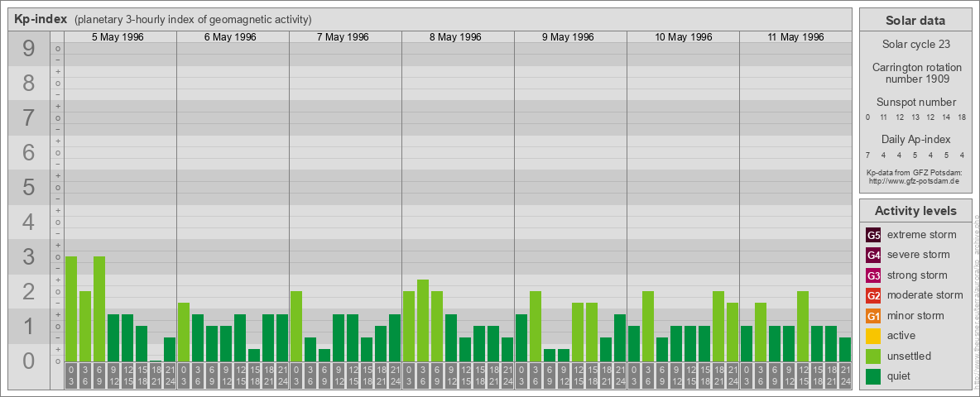Click the 21-24 time label under 11 May
The width and height of the screenshot is (980, 397).
tap(845, 376)
